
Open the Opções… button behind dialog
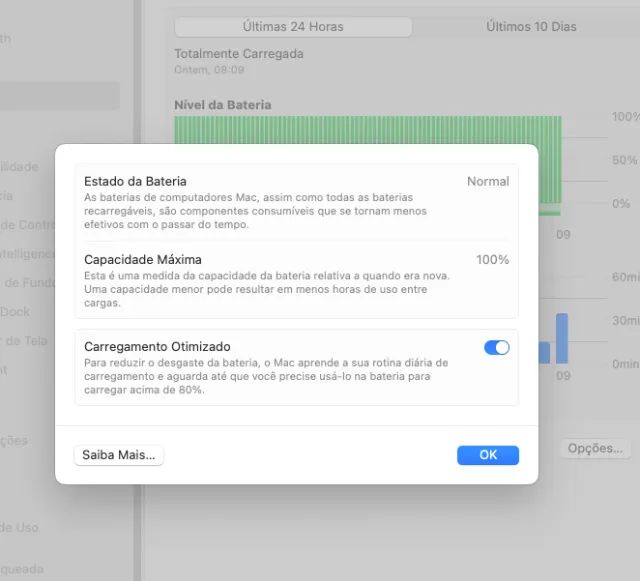coord(595,448)
